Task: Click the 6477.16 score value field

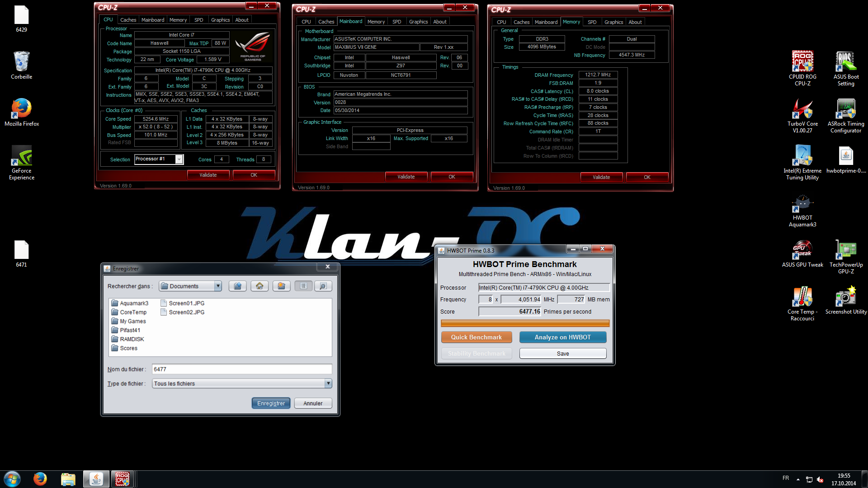Action: (x=510, y=311)
